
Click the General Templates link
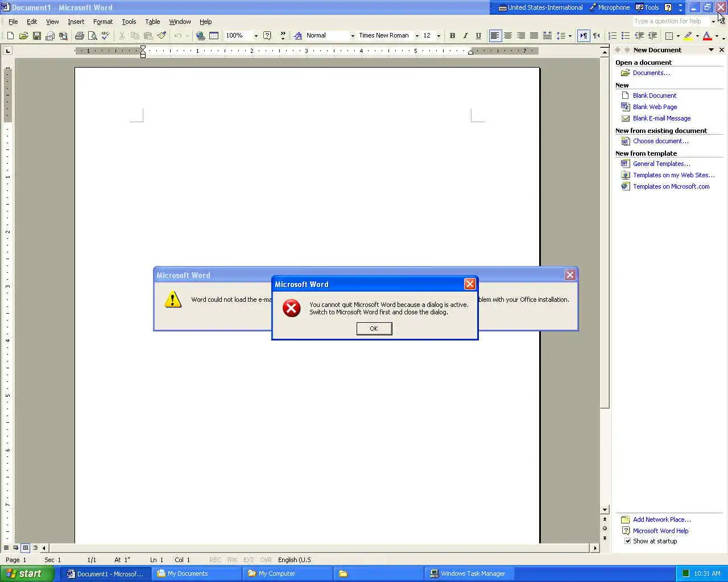pyautogui.click(x=661, y=164)
